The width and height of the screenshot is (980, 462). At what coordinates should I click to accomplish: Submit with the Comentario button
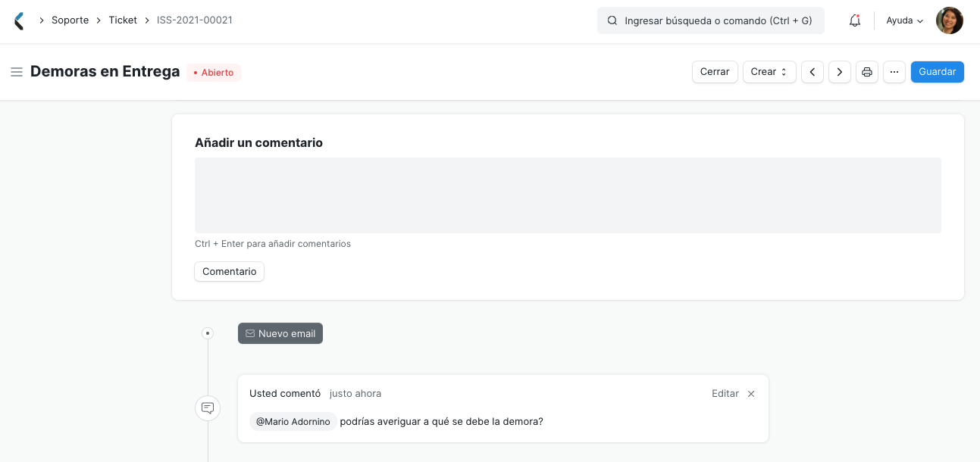229,271
